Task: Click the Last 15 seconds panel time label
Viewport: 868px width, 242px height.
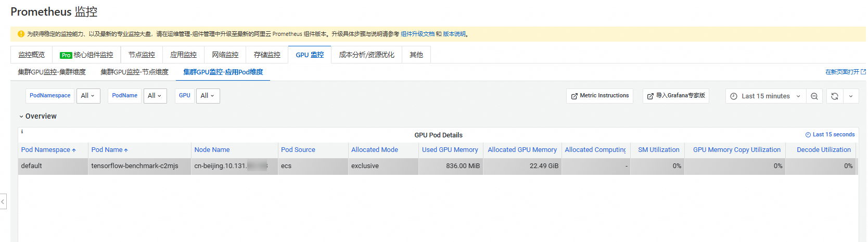Action: coord(830,135)
